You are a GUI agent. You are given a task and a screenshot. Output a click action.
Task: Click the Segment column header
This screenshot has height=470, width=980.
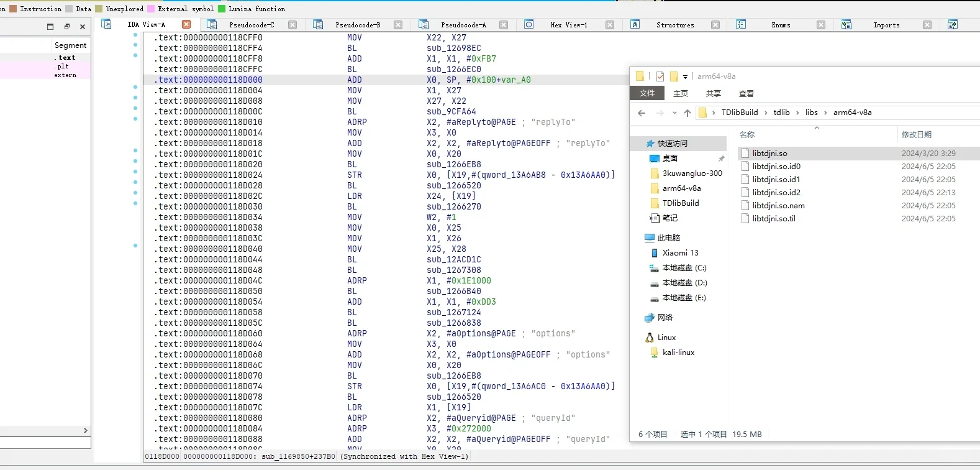point(71,45)
